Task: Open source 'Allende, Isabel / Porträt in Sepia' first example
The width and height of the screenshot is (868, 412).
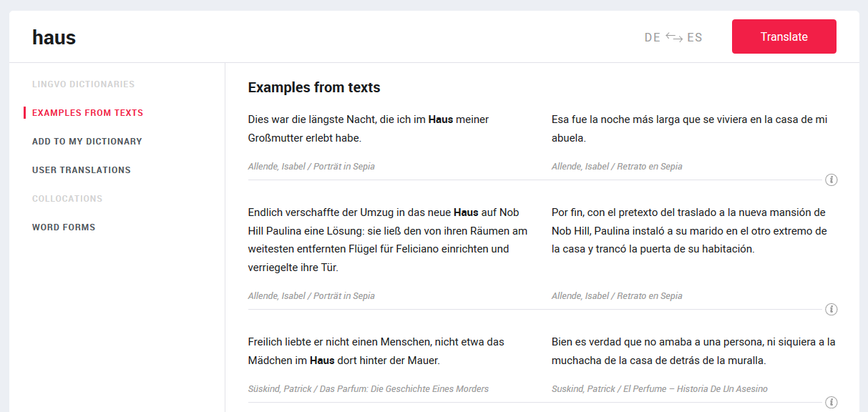Action: tap(311, 167)
